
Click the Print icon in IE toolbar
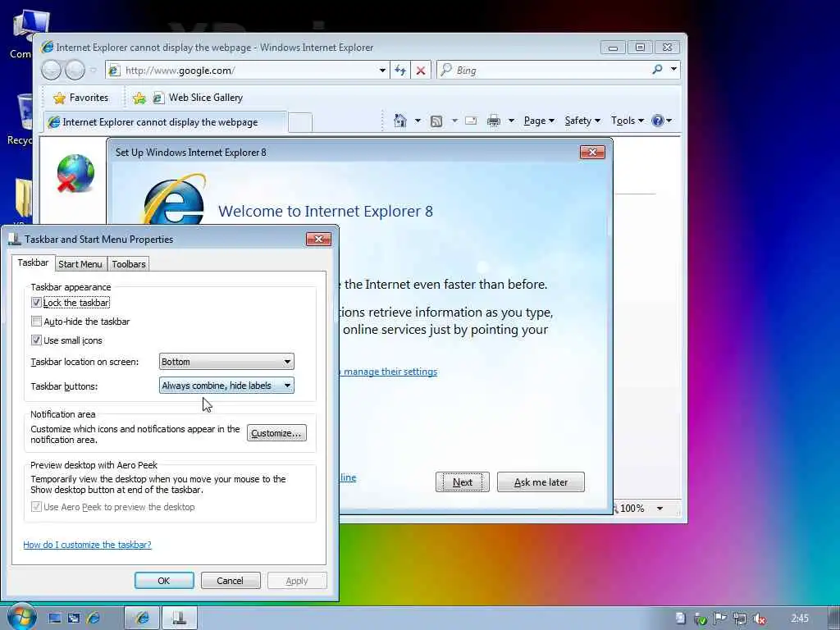[493, 121]
